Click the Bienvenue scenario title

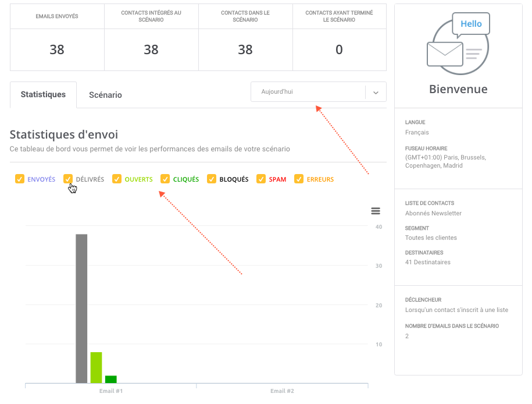[x=458, y=89]
